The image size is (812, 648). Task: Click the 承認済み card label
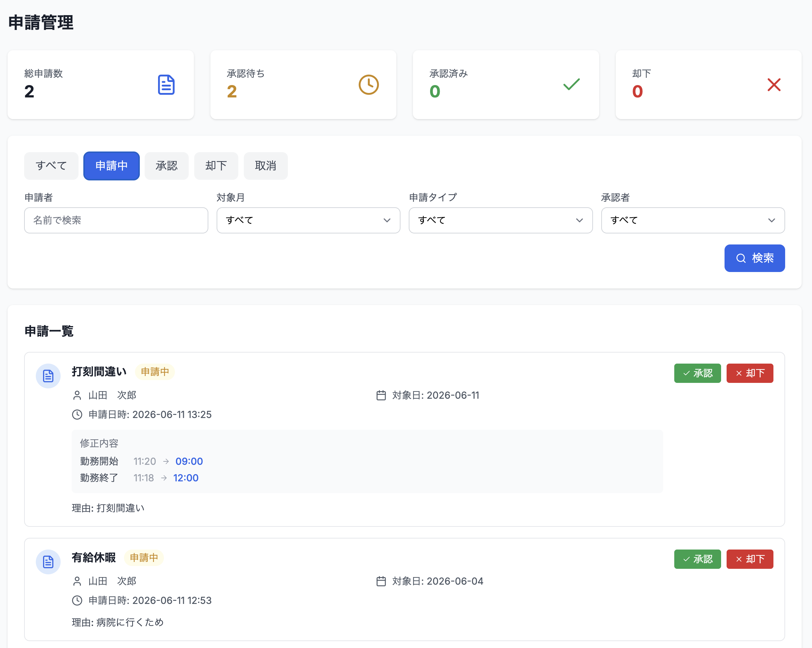[449, 73]
